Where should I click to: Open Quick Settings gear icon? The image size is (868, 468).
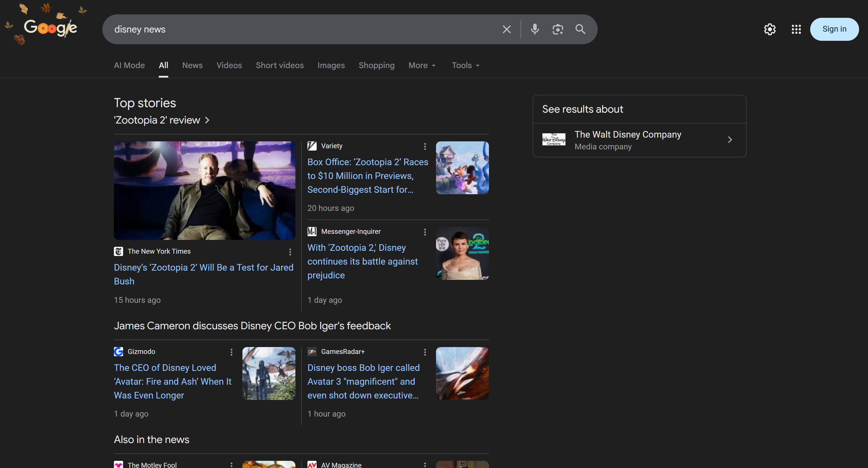coord(770,29)
